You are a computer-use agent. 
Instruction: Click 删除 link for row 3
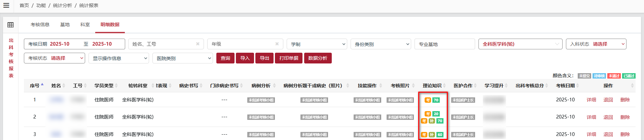point(625,134)
